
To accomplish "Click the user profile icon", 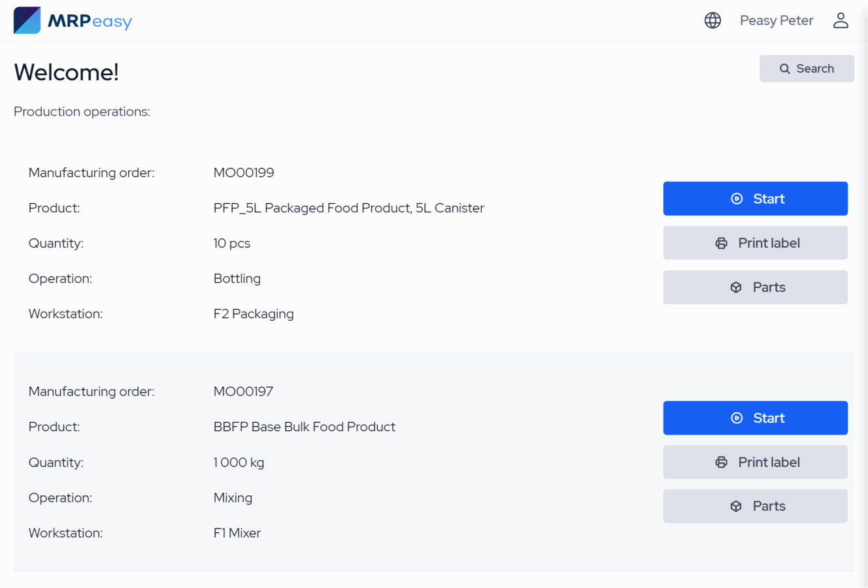I will (x=841, y=20).
